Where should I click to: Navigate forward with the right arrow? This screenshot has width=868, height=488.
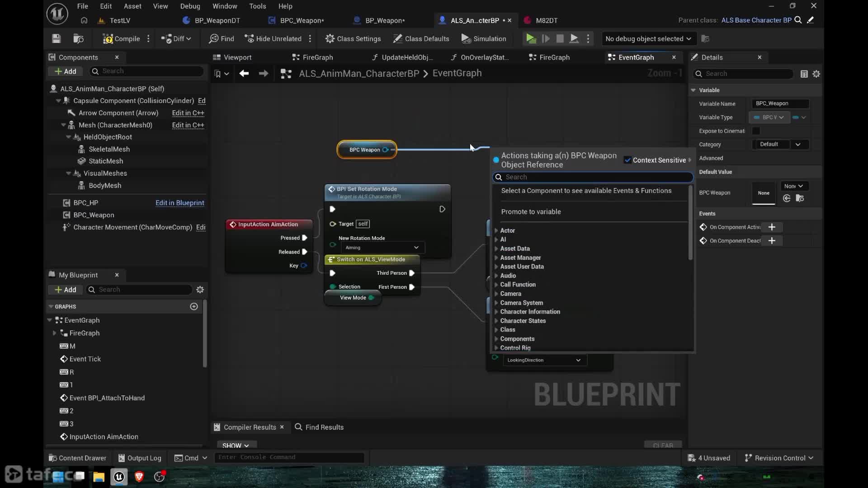click(x=264, y=73)
